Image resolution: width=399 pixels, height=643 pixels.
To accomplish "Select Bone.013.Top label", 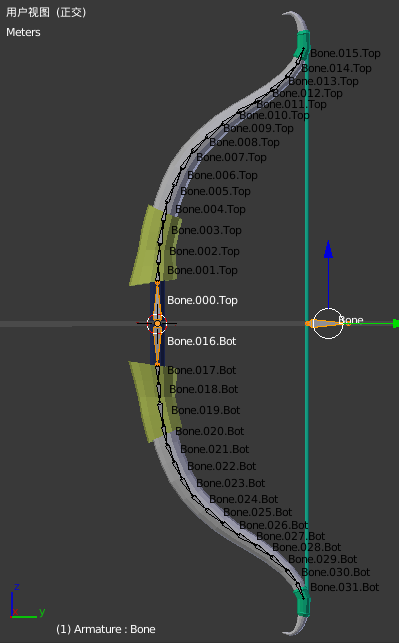I will [x=323, y=81].
